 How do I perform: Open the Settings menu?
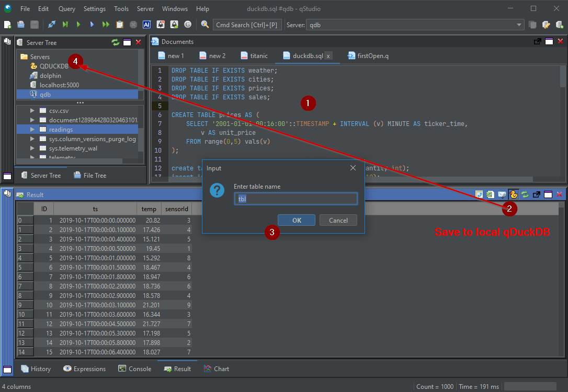point(95,9)
